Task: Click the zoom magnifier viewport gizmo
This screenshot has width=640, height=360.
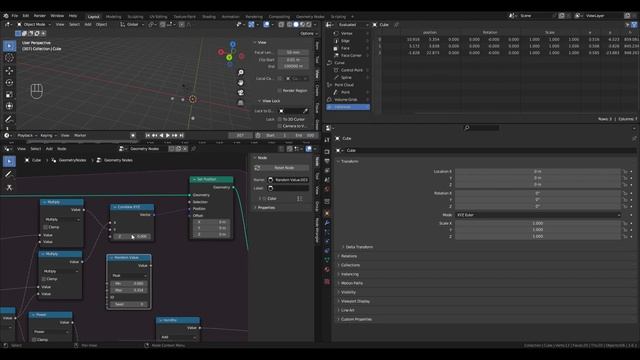Action: 241,72
